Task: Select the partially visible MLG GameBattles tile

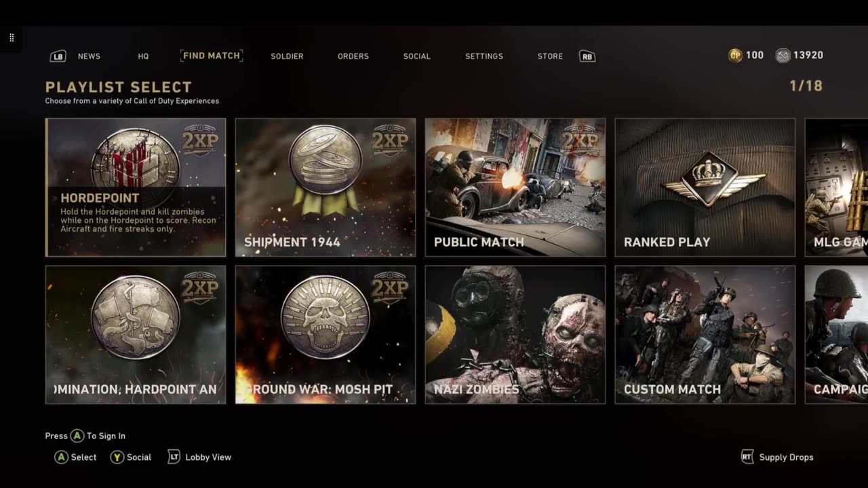Action: pyautogui.click(x=836, y=188)
